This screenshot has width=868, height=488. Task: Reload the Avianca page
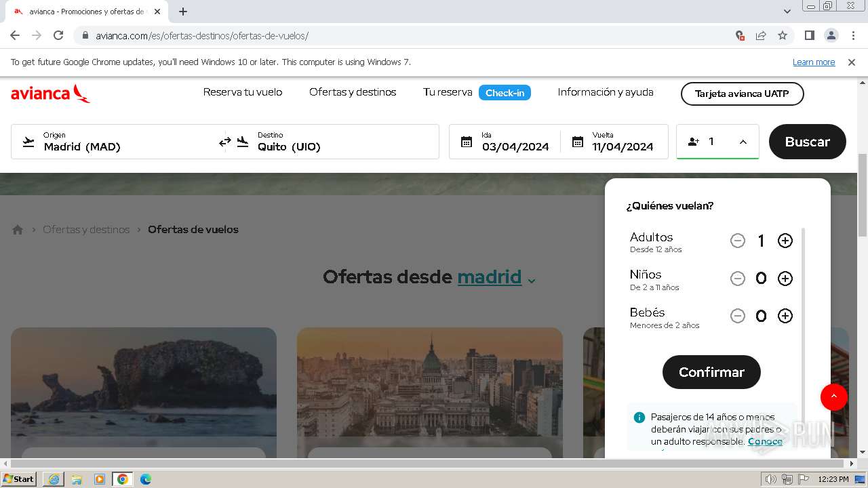click(58, 35)
